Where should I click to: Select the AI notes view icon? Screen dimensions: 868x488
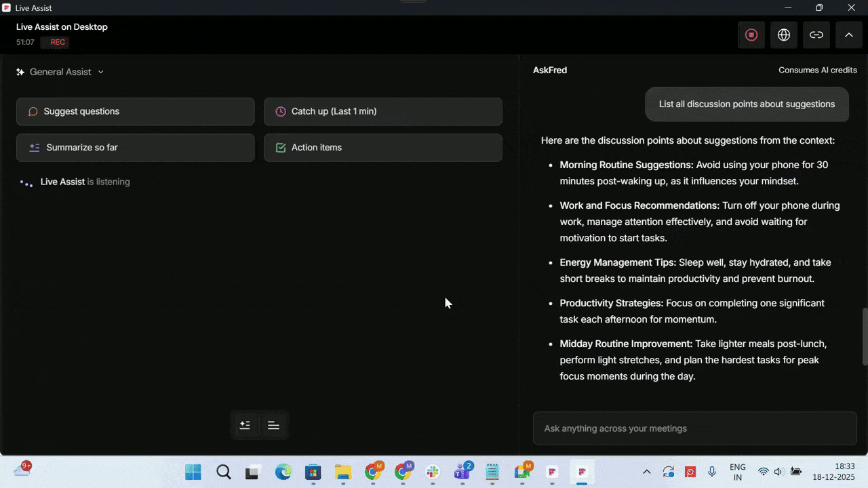tap(245, 425)
